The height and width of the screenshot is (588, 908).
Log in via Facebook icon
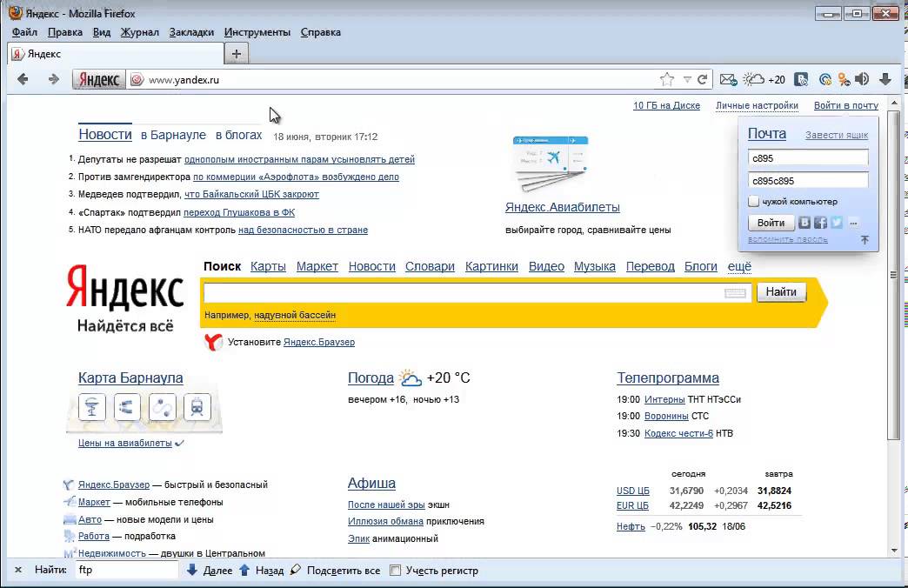pyautogui.click(x=820, y=223)
